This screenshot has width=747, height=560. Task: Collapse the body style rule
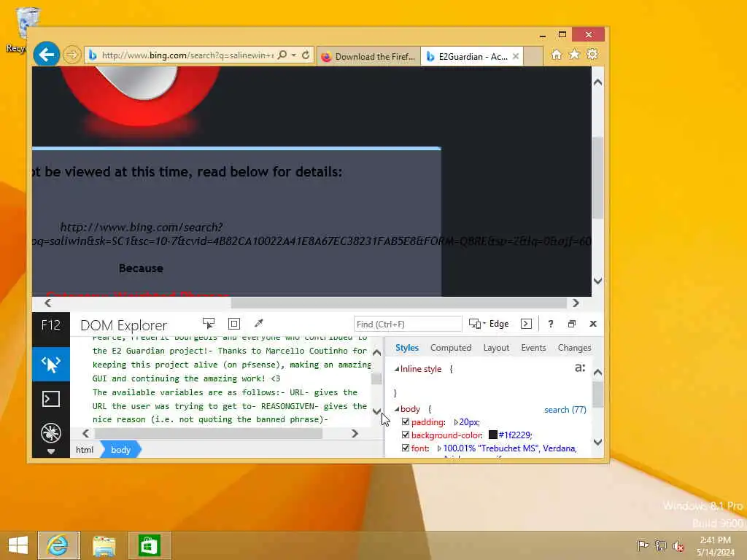click(397, 409)
